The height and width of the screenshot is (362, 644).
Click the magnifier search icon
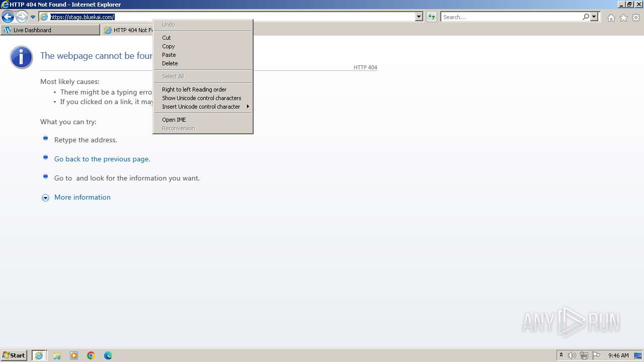pos(586,17)
